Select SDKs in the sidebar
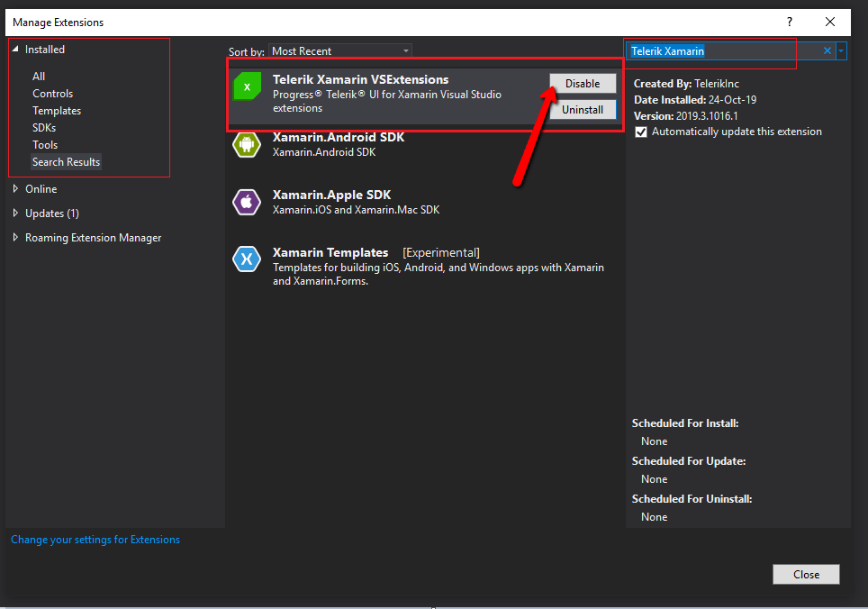868x609 pixels. tap(43, 127)
